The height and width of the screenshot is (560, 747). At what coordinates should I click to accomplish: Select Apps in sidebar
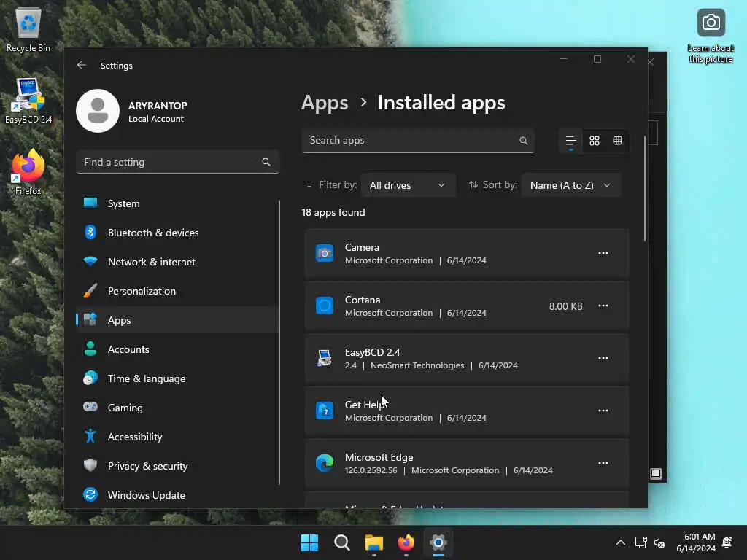click(x=177, y=320)
